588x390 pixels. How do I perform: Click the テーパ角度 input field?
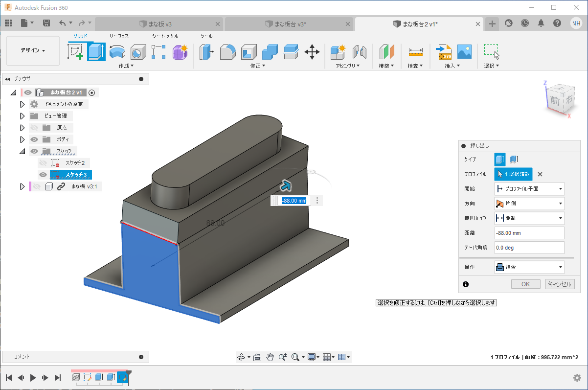click(x=529, y=248)
